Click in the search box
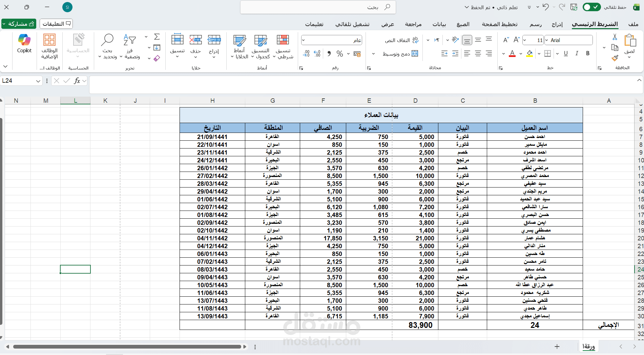Image resolution: width=644 pixels, height=355 pixels. [x=318, y=7]
